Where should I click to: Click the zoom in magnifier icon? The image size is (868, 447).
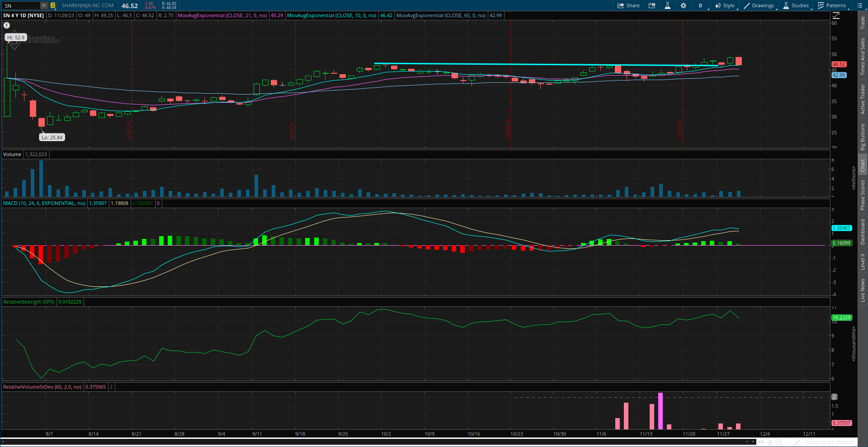[x=778, y=442]
